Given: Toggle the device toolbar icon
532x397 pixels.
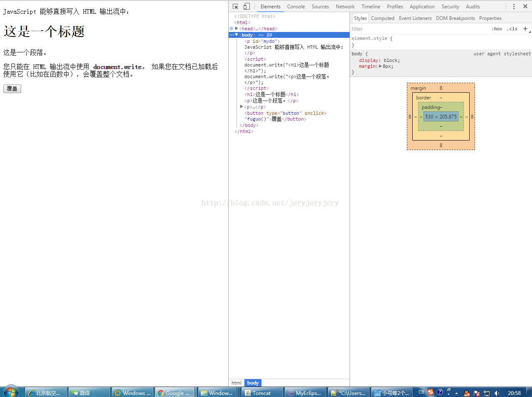Looking at the screenshot, I should click(246, 6).
